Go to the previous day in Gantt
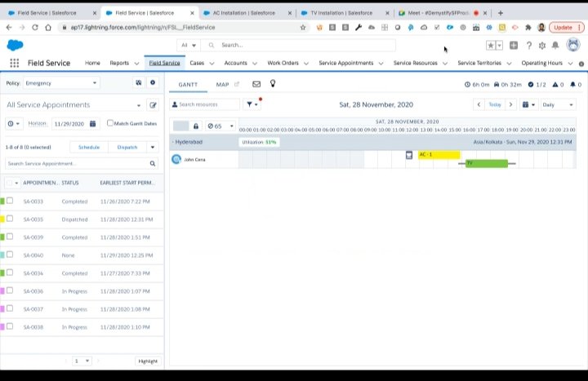 (x=479, y=104)
